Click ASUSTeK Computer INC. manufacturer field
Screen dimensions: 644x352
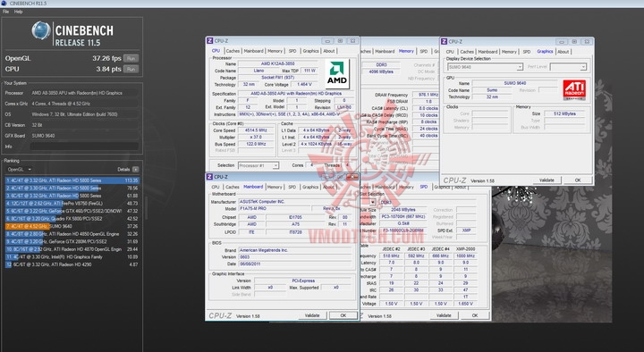pyautogui.click(x=295, y=202)
